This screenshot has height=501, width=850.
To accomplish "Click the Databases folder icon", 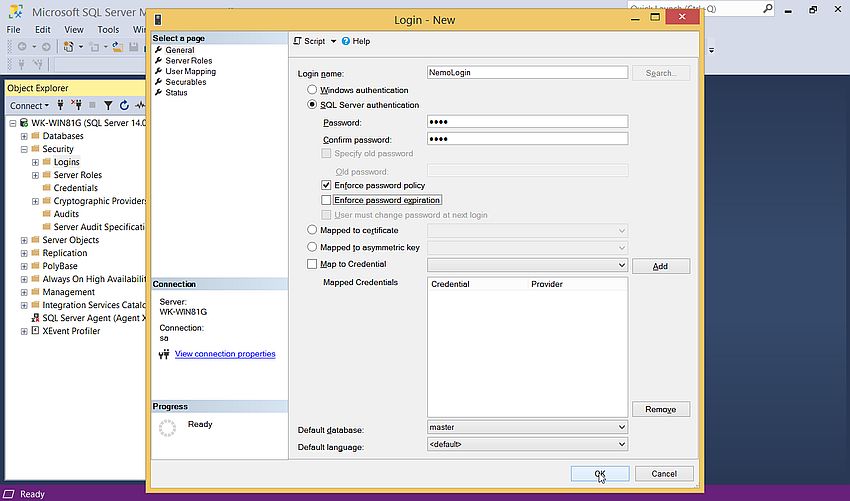I will coord(36,136).
